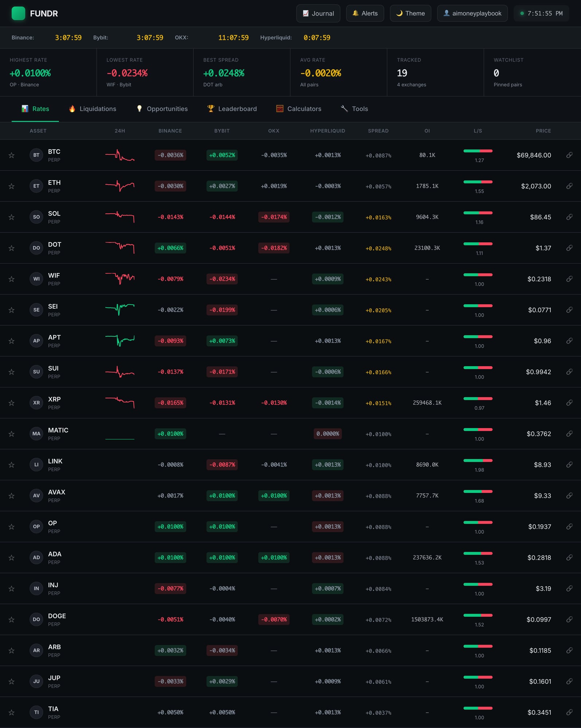Toggle the Theme button
Viewport: 581px width, 728px height.
pos(411,13)
